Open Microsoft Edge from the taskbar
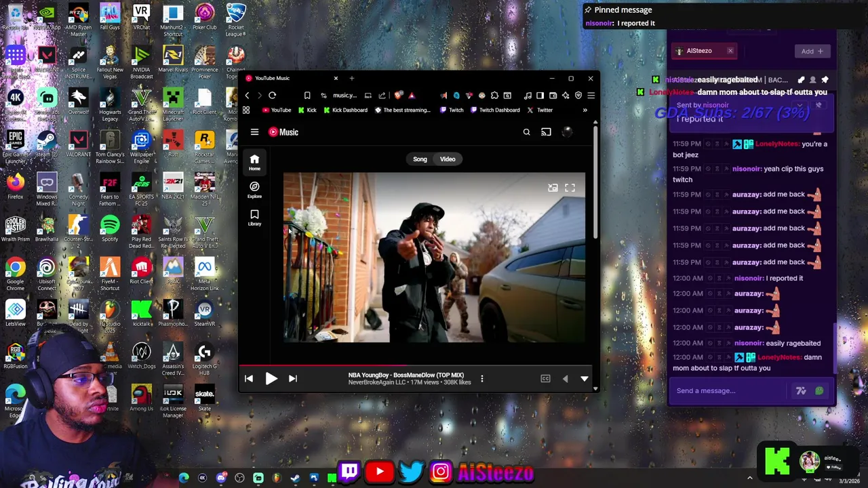 pyautogui.click(x=184, y=479)
